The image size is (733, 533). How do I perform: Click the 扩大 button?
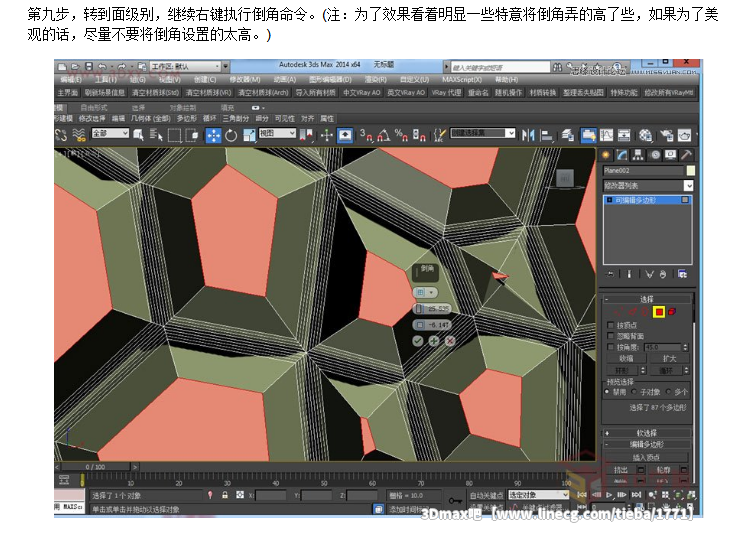tap(669, 358)
